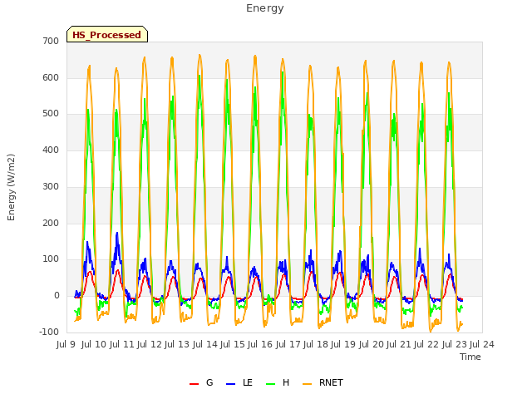The image size is (532, 399).
Task: Click the -100 y-axis tick label
Action: [49, 332]
